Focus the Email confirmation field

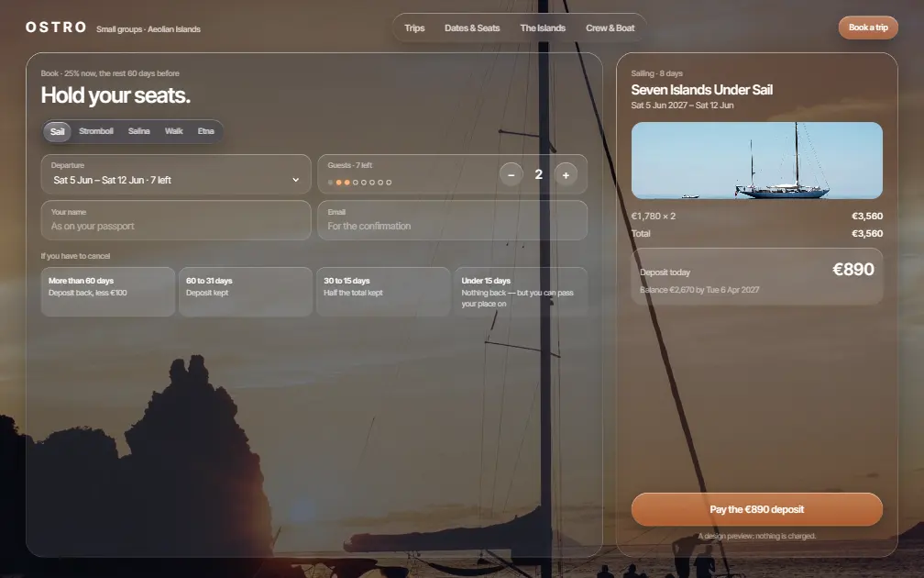[453, 220]
